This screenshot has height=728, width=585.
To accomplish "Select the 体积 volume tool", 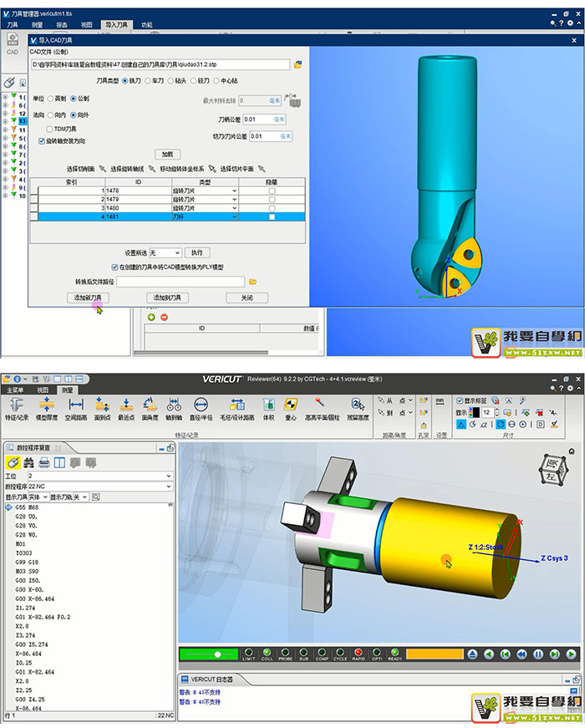I will [268, 409].
